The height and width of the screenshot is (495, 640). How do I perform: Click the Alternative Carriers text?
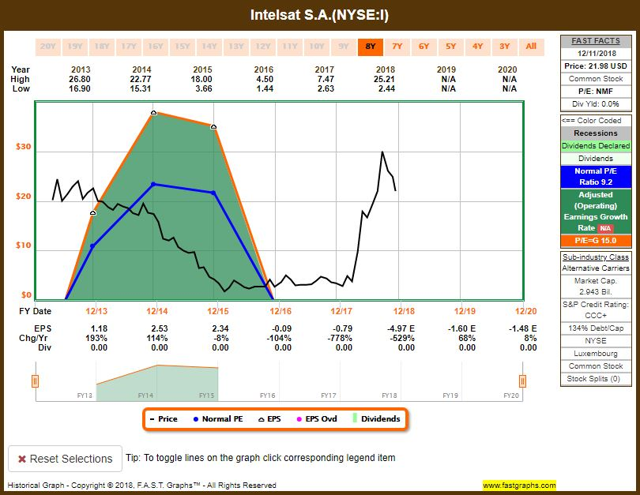click(x=596, y=268)
